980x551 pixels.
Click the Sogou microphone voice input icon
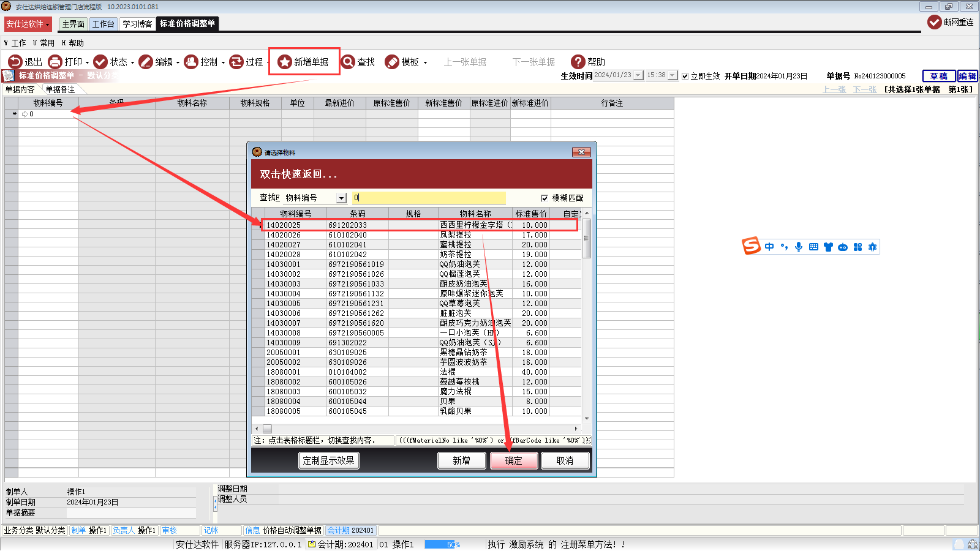point(799,247)
